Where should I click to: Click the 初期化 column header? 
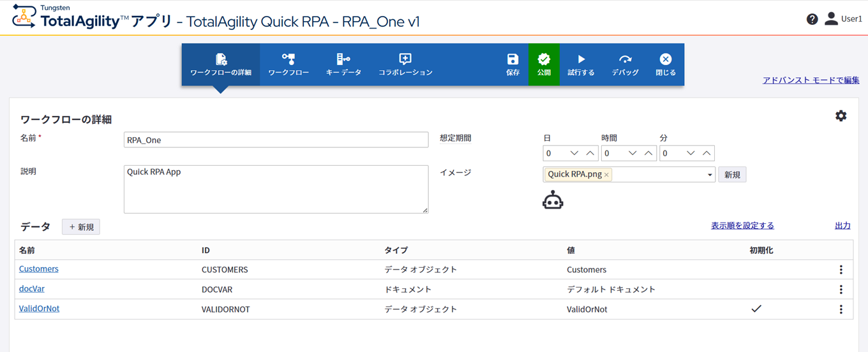[761, 251]
